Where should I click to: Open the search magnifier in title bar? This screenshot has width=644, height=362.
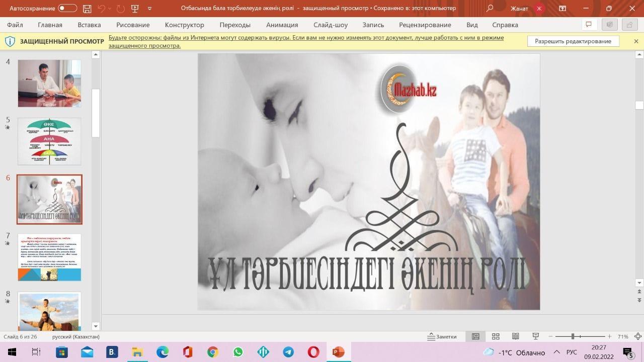coord(490,9)
